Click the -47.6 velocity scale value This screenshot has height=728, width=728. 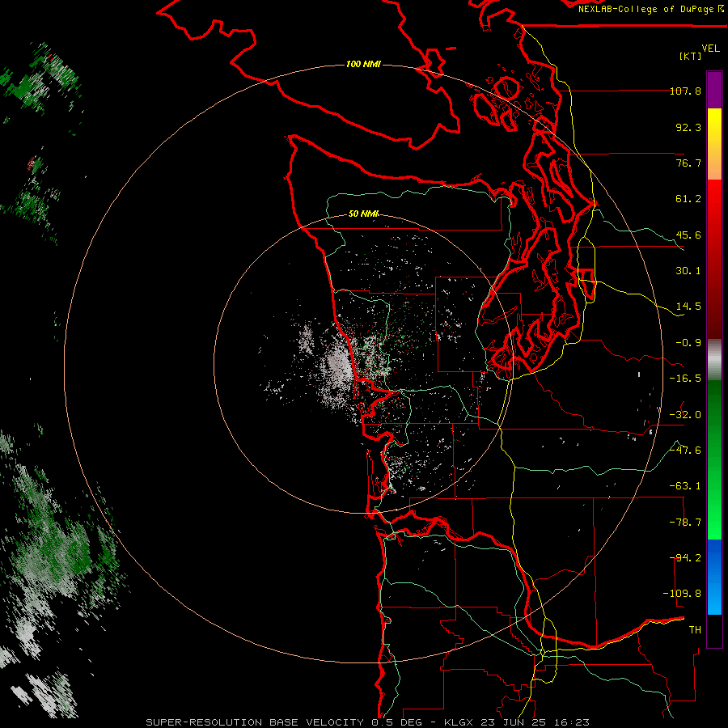click(x=685, y=451)
